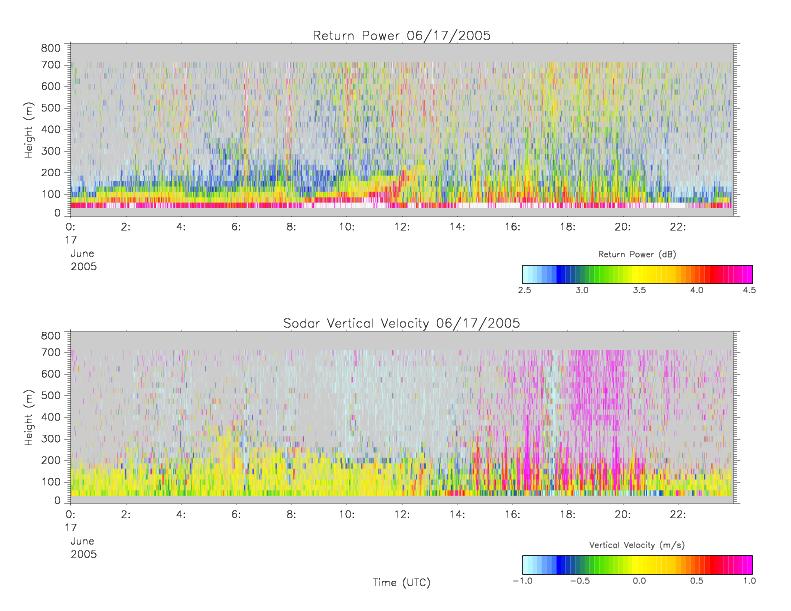
Task: Click the 1.0 value under Vertical Velocity color bar
Action: [749, 581]
